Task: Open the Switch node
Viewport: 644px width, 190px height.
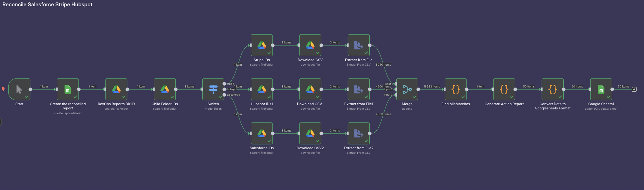Action: [x=213, y=89]
